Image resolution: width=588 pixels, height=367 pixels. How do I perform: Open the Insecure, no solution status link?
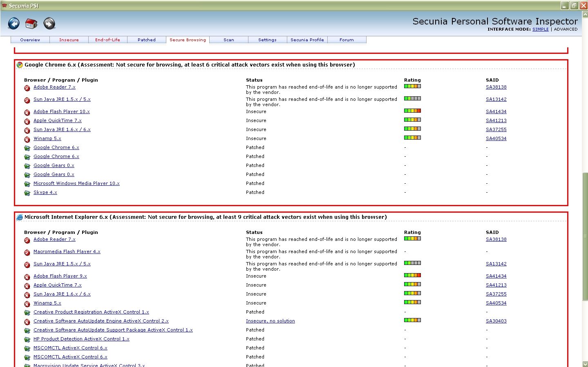tap(270, 321)
